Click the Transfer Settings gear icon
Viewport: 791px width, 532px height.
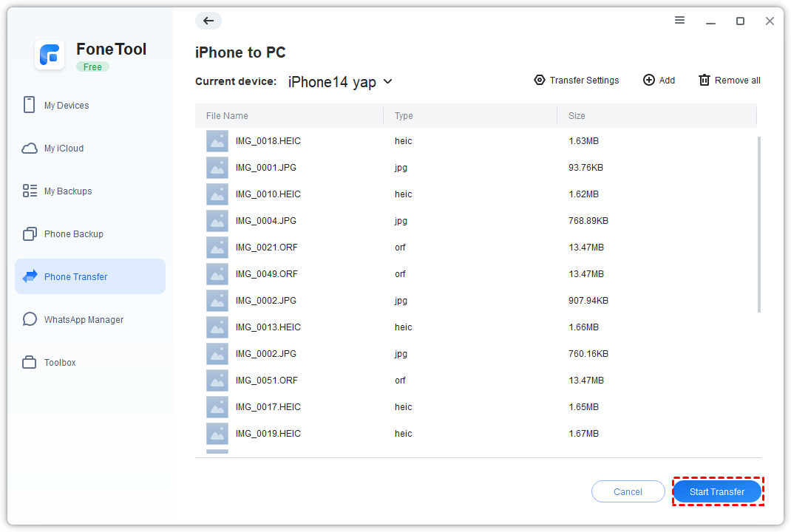tap(540, 80)
